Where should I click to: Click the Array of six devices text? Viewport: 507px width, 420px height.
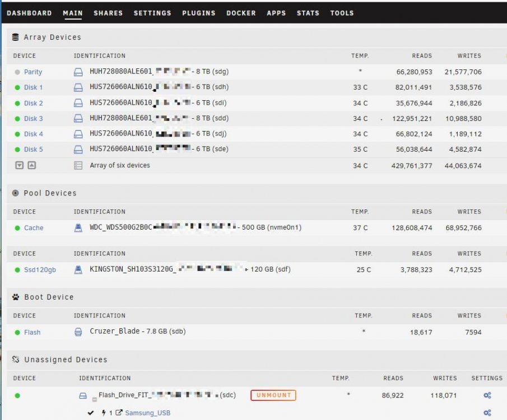coord(120,165)
